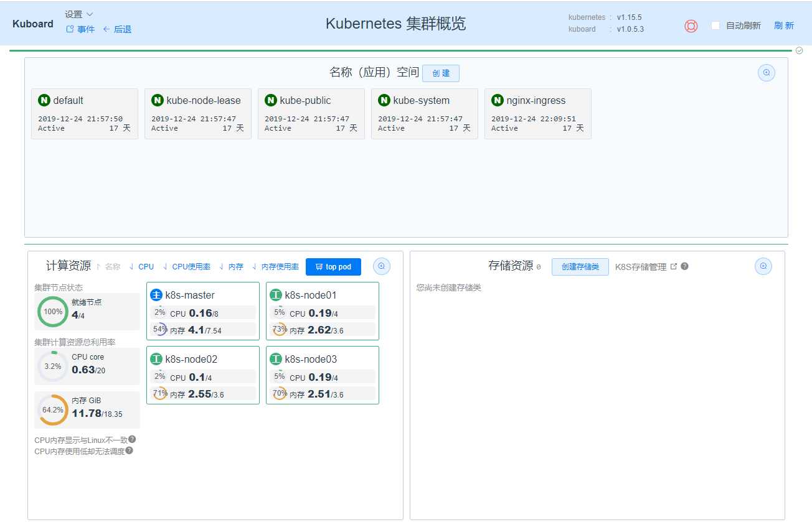Click the small circle check icon under the header
The image size is (812, 522).
(x=799, y=50)
